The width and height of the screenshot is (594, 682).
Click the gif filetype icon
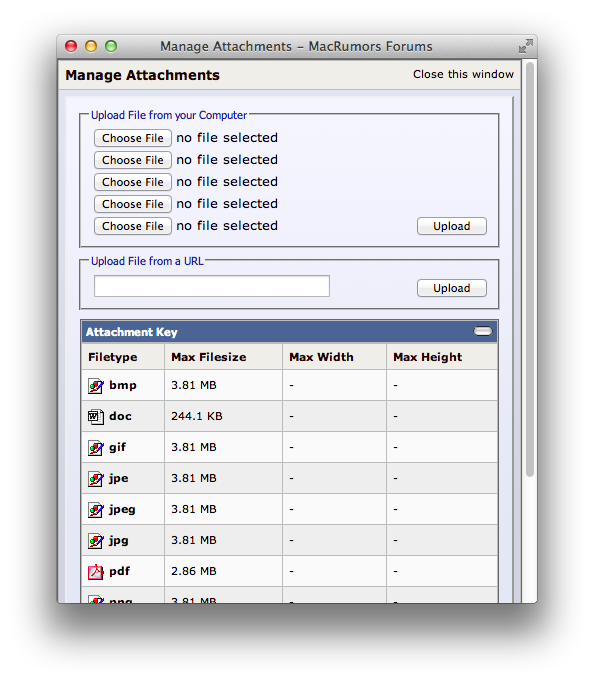click(96, 448)
